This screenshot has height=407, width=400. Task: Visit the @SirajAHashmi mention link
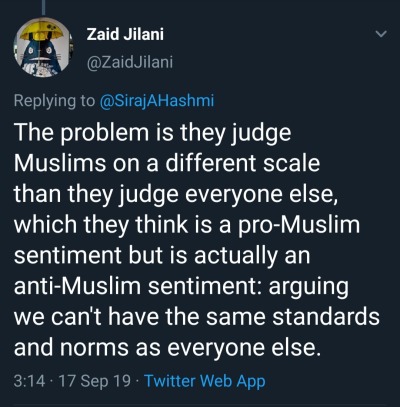pos(157,101)
